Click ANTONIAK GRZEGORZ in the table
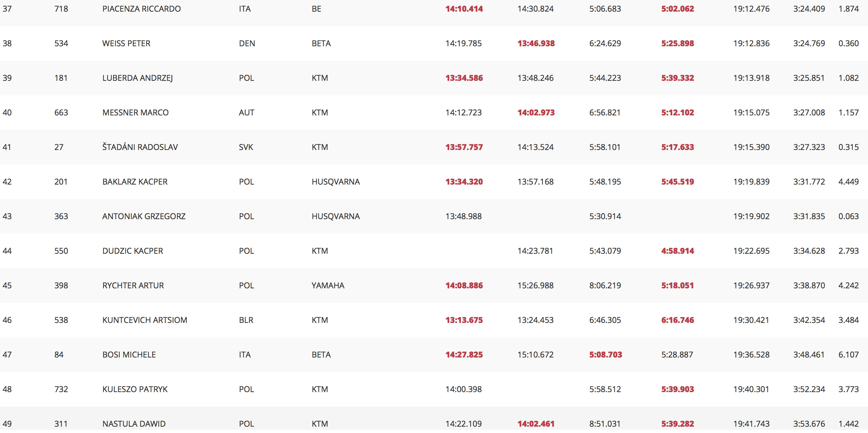Image resolution: width=868 pixels, height=433 pixels. [144, 216]
